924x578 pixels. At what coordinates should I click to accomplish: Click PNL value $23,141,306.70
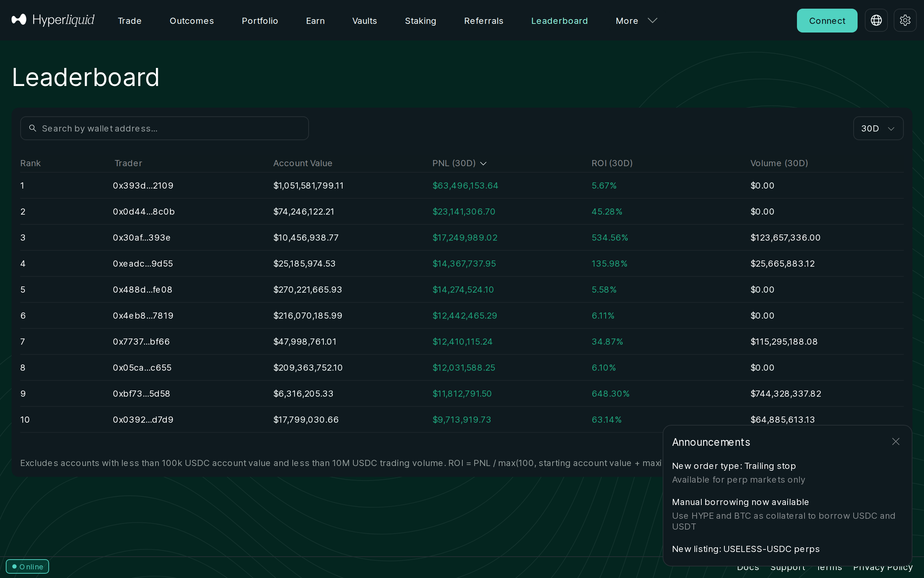(463, 211)
